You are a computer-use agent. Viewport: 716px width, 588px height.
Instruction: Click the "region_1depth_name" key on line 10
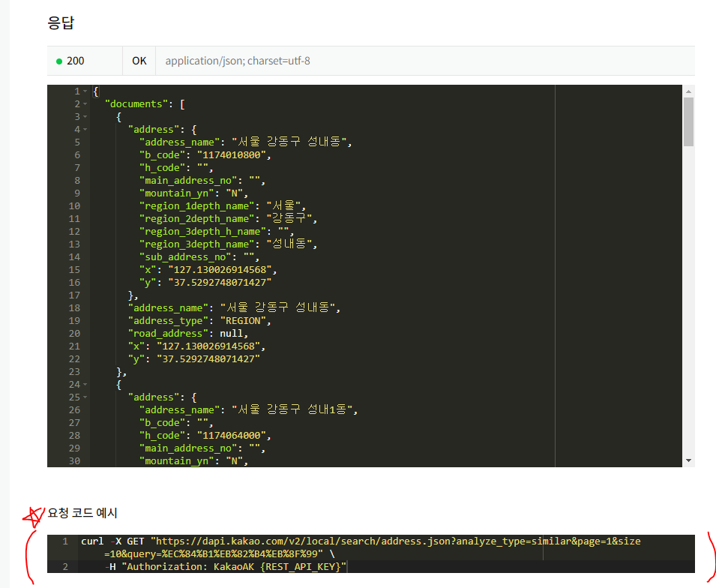click(x=197, y=206)
